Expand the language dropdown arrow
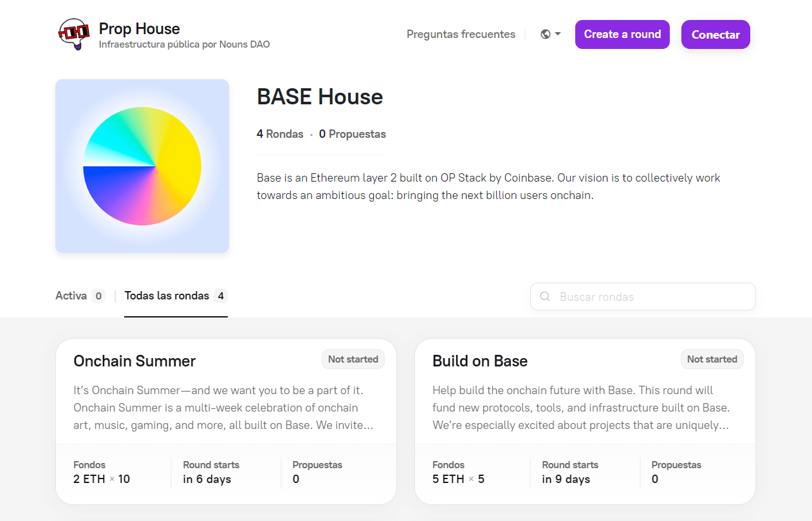The height and width of the screenshot is (521, 812). click(558, 34)
